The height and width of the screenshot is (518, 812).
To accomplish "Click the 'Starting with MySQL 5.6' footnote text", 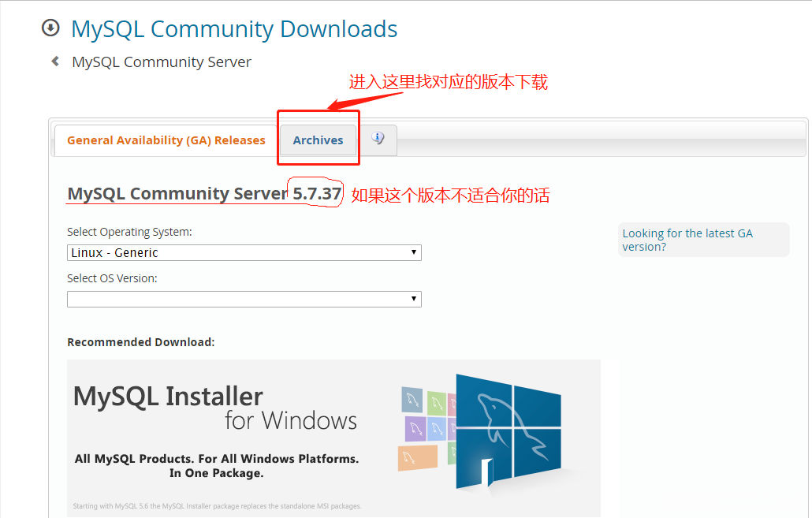I will click(x=217, y=506).
